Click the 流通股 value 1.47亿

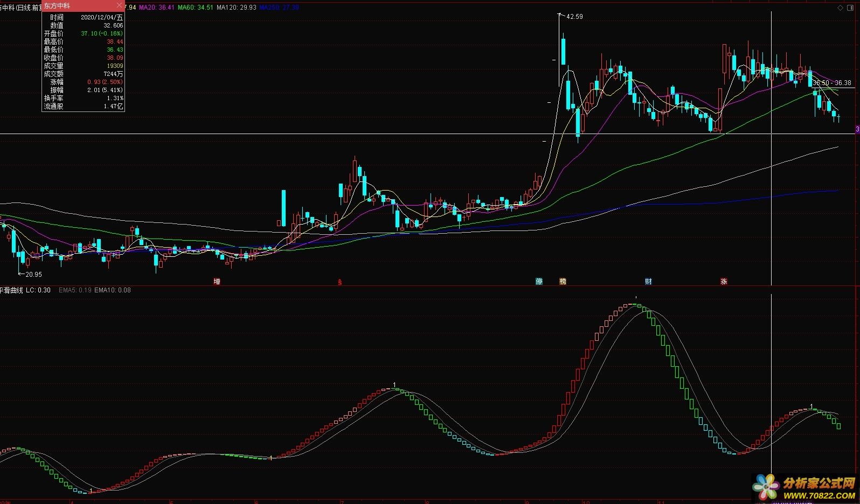point(113,106)
